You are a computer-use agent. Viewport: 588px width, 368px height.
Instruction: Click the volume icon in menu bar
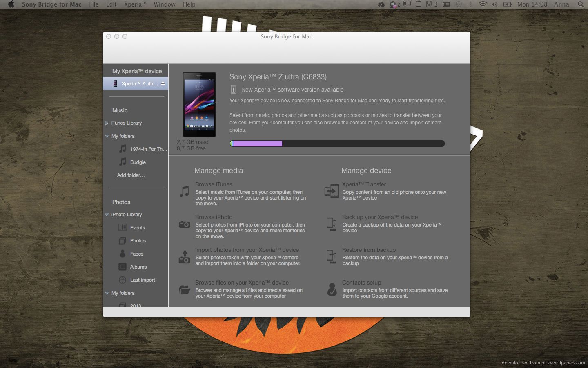point(494,4)
